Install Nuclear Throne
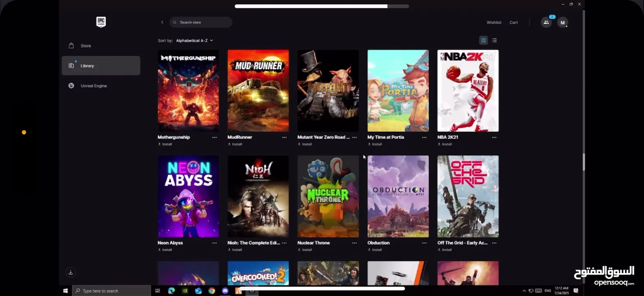644x296 pixels. [x=305, y=250]
